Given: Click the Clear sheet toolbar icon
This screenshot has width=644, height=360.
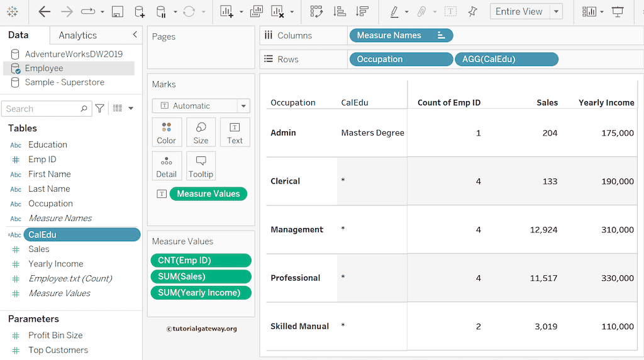Looking at the screenshot, I should click(277, 12).
